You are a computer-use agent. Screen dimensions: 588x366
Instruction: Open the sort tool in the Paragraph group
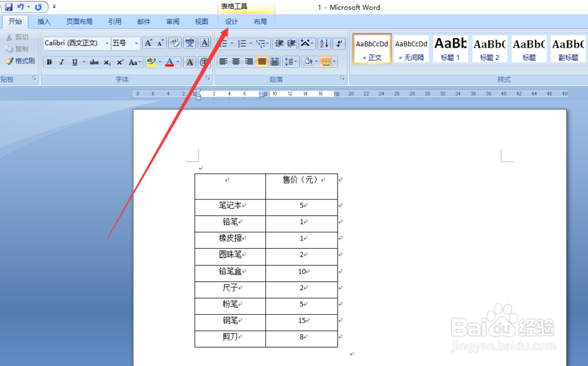coord(324,44)
